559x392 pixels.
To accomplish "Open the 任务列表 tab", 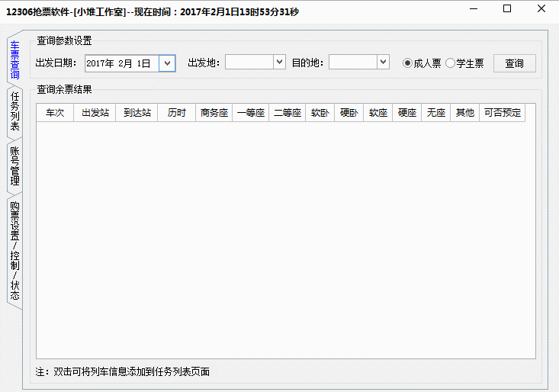I will point(14,111).
